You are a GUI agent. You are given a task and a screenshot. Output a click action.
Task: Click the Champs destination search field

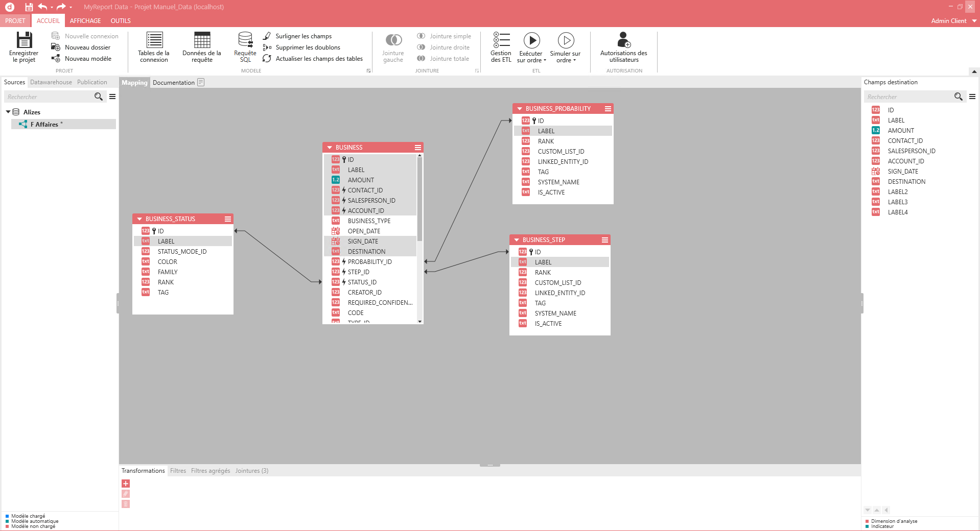coord(907,97)
